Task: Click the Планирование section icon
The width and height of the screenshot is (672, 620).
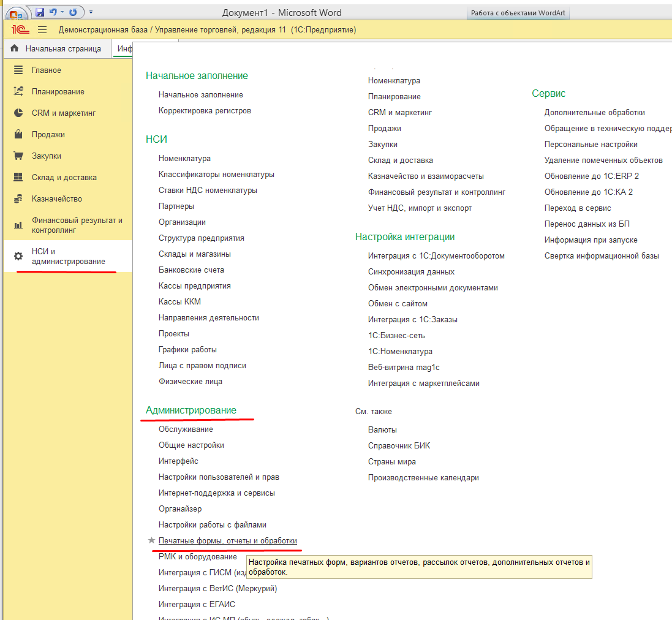Action: click(x=18, y=91)
